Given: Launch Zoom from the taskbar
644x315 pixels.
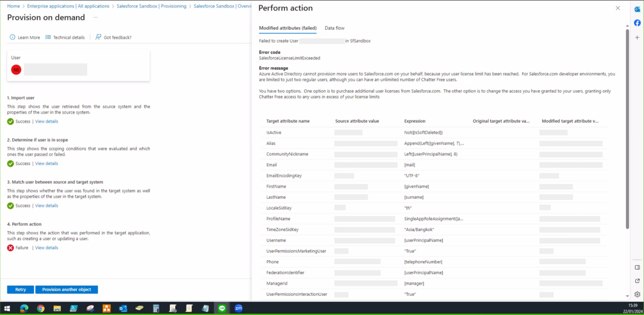Looking at the screenshot, I should pyautogui.click(x=238, y=308).
